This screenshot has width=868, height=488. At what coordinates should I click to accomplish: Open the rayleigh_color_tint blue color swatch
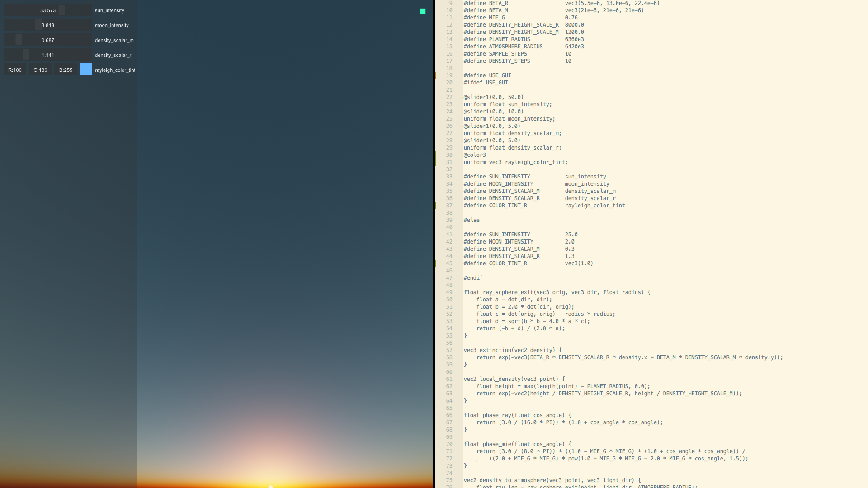86,70
